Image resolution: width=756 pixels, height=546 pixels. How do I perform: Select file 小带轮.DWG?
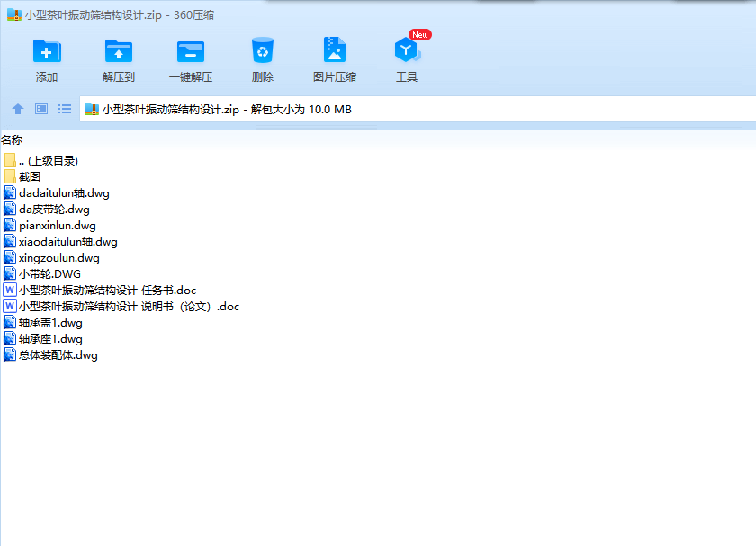coord(42,273)
